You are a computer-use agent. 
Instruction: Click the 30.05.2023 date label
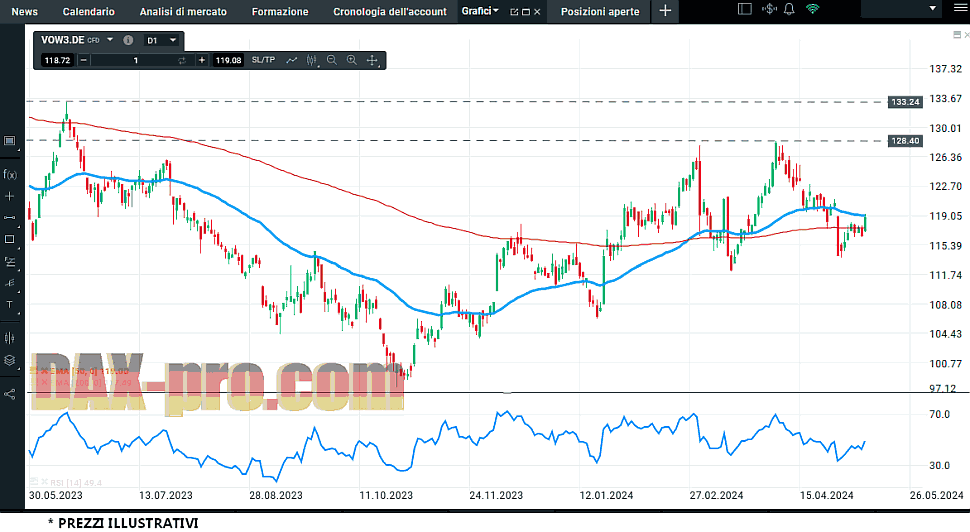click(x=56, y=495)
